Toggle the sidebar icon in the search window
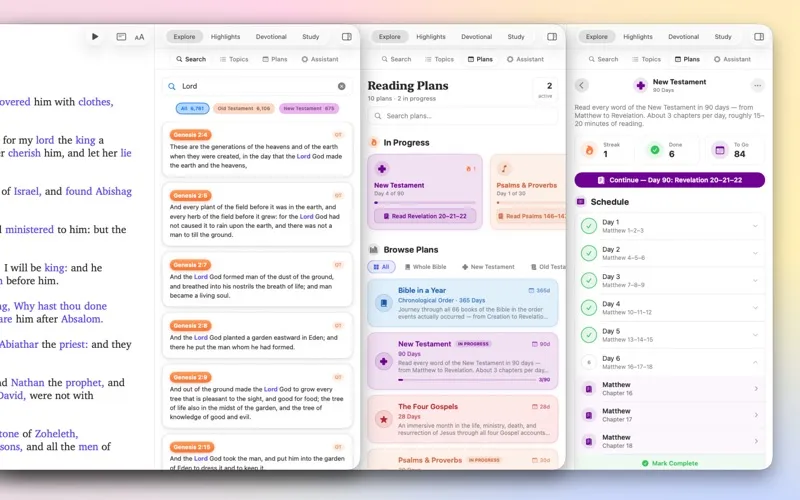 click(347, 37)
